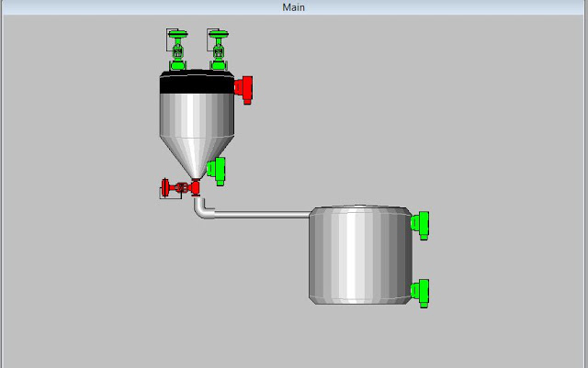The image size is (588, 368).
Task: Click the handwheel atop the left green valve
Action: coord(177,35)
